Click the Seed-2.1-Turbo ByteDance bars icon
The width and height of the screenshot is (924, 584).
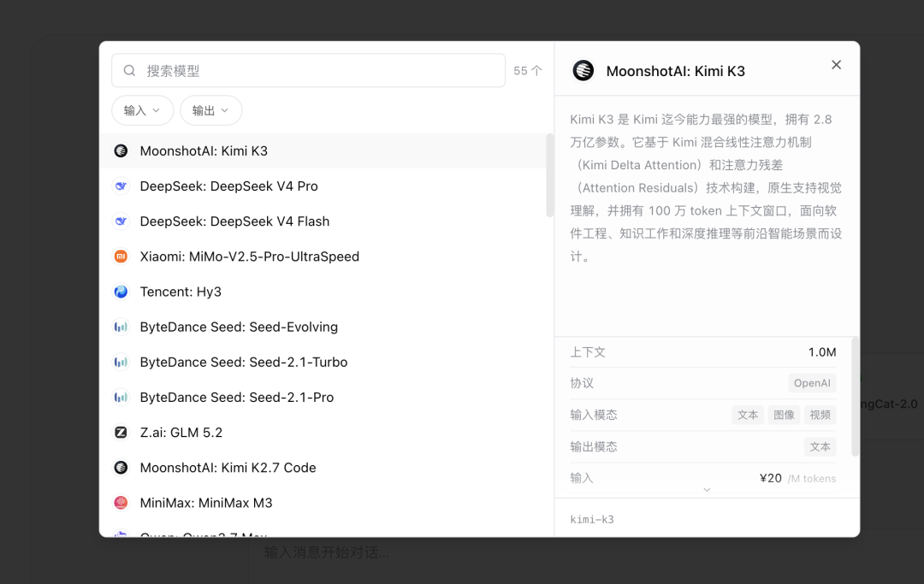pyautogui.click(x=121, y=362)
